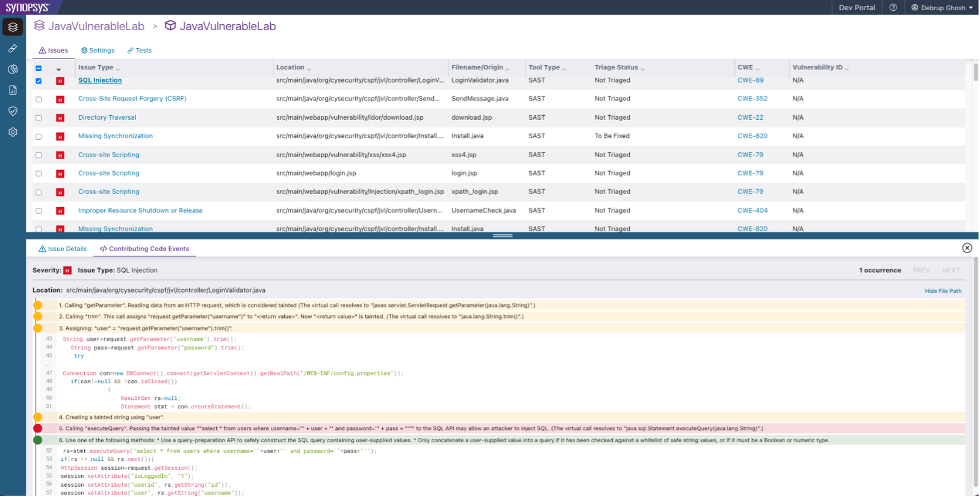Open the CWE-404 link

point(752,210)
